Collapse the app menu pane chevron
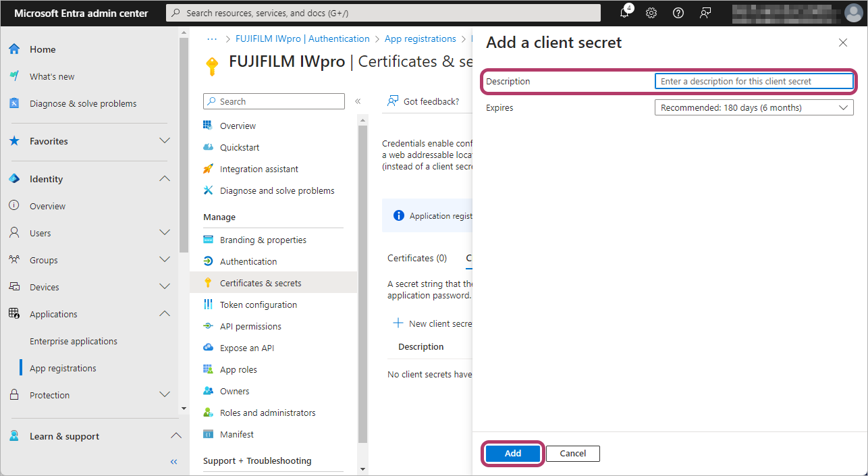The width and height of the screenshot is (868, 476). click(x=358, y=101)
